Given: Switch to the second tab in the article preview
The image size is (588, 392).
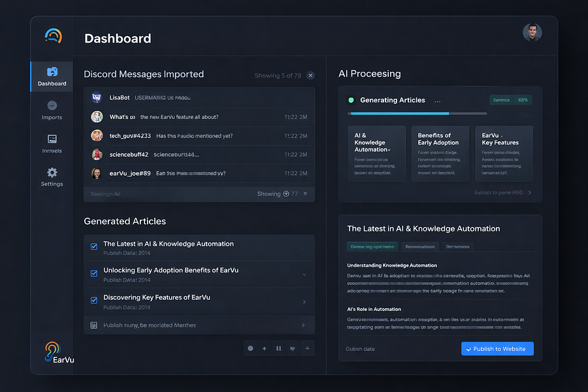Looking at the screenshot, I should (420, 246).
